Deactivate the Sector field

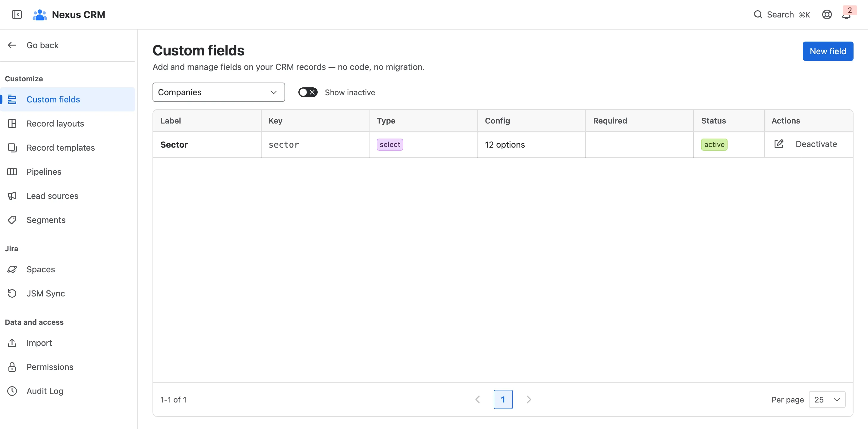pyautogui.click(x=816, y=144)
